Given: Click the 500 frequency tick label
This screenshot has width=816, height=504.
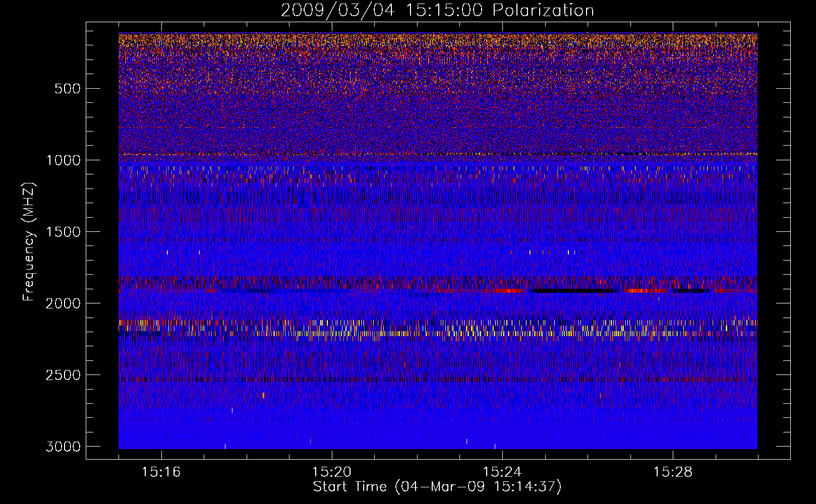Looking at the screenshot, I should (67, 89).
